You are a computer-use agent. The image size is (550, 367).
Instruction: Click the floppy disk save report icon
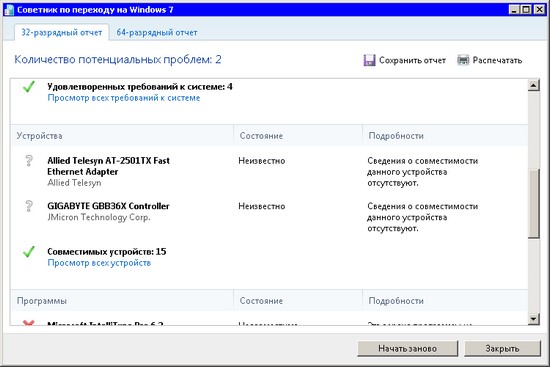pos(369,60)
